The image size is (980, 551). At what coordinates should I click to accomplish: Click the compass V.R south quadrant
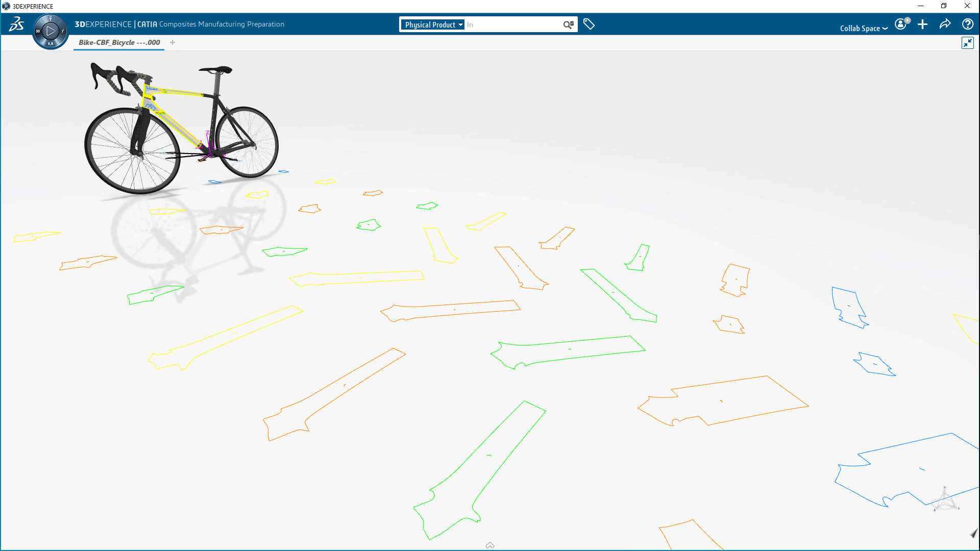click(x=50, y=43)
